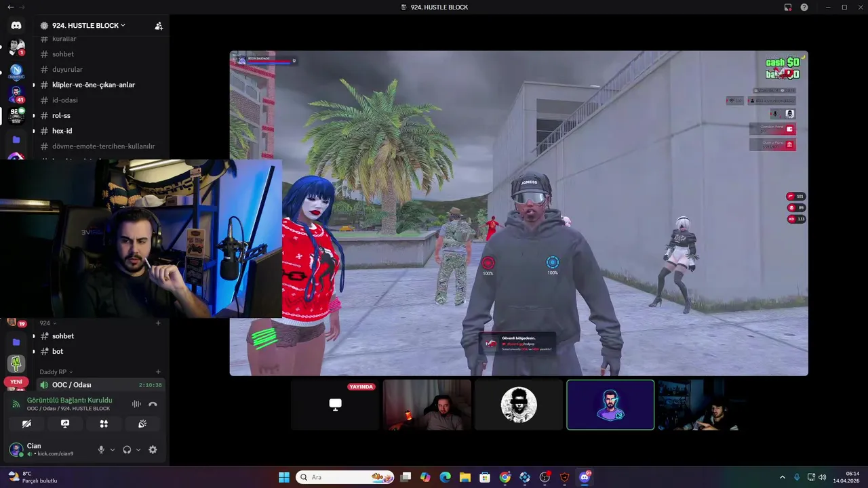Open the 924 server icon
The width and height of the screenshot is (868, 488).
[16, 116]
